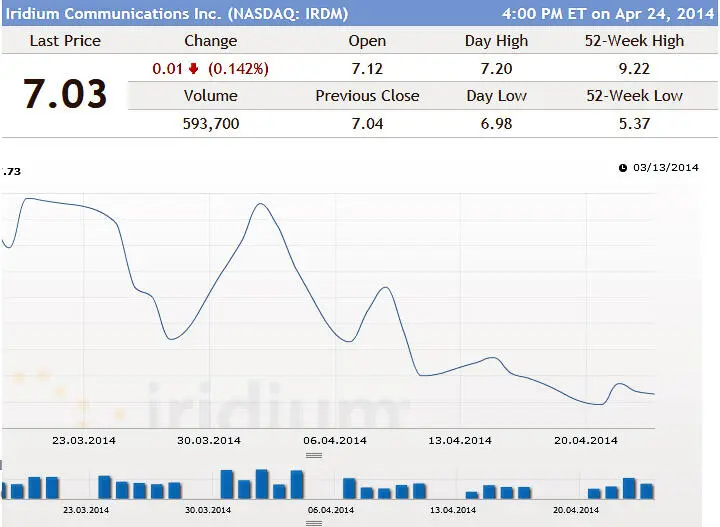Click the red down arrow in Change
Screen dimensions: 720x527
tap(193, 69)
